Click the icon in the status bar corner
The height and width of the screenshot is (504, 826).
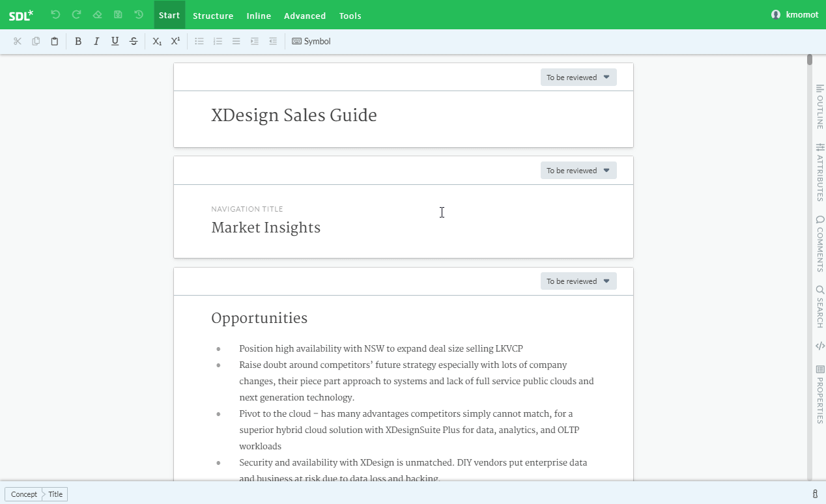click(x=816, y=494)
